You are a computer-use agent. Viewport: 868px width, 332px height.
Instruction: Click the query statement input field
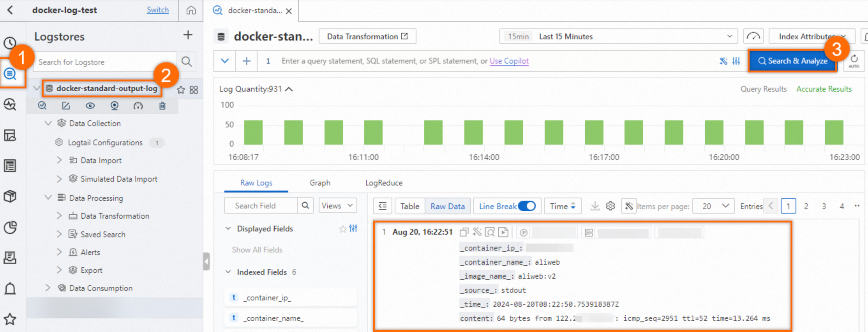[x=485, y=61]
